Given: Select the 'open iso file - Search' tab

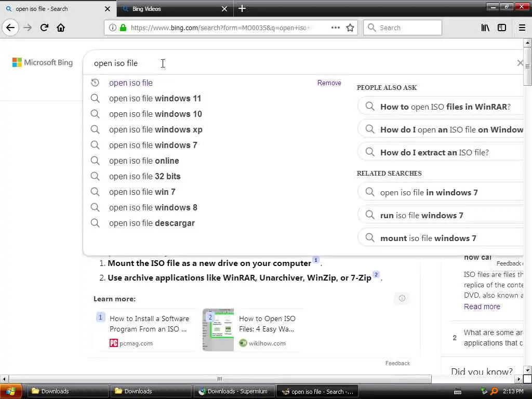Looking at the screenshot, I should click(x=58, y=9).
